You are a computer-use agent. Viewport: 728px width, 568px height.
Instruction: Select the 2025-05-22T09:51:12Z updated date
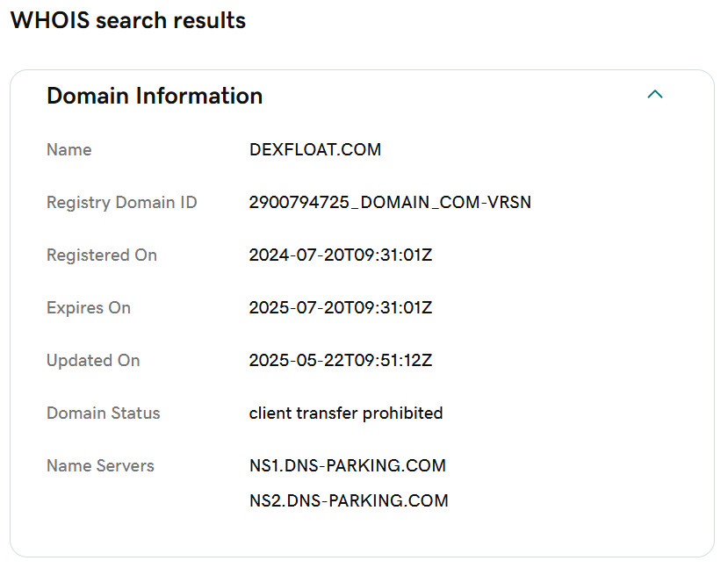pyautogui.click(x=341, y=361)
